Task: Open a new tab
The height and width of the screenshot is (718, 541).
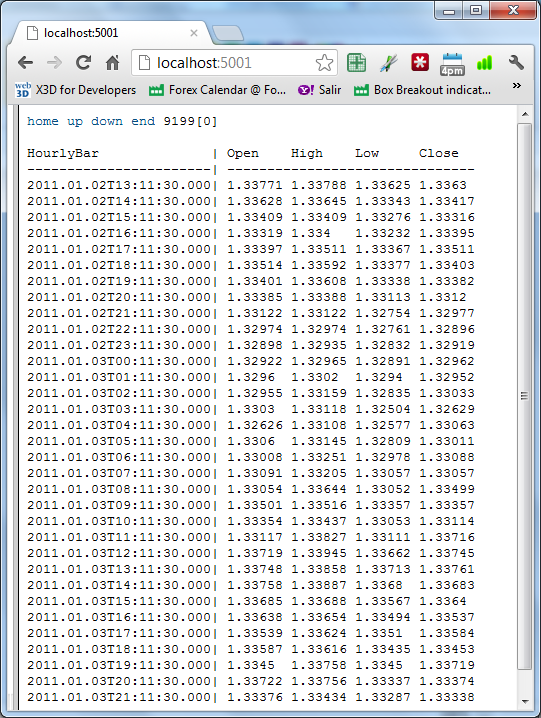Action: pyautogui.click(x=228, y=33)
